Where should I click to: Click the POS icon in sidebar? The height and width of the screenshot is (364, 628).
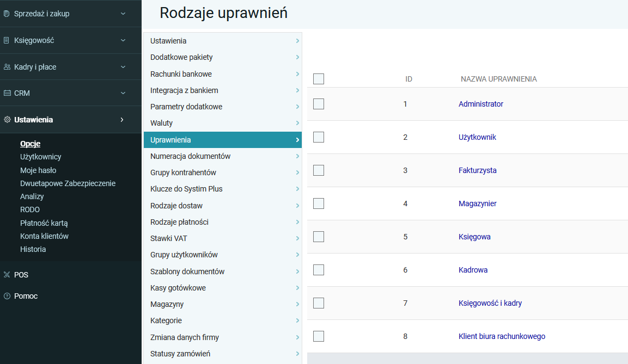tap(7, 275)
